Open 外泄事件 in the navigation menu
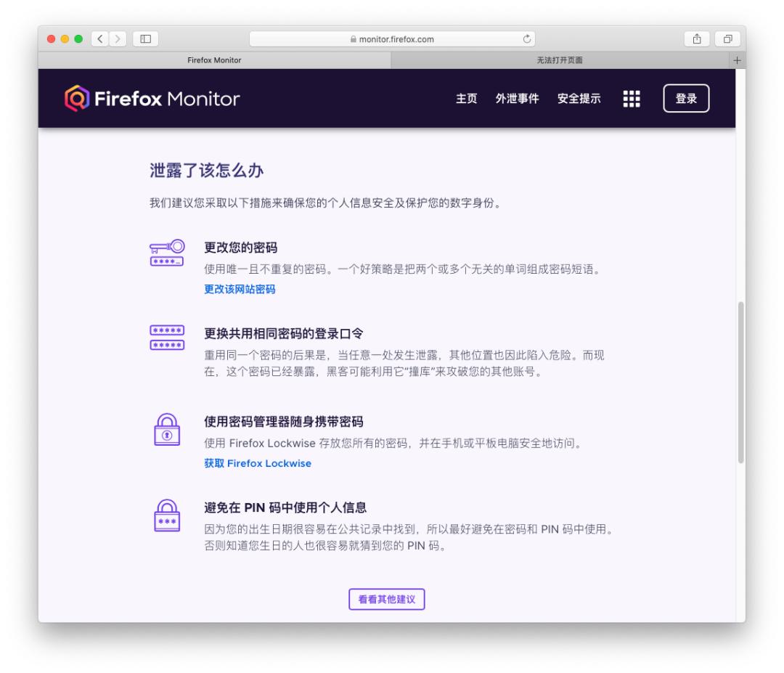The image size is (784, 673). click(x=515, y=99)
